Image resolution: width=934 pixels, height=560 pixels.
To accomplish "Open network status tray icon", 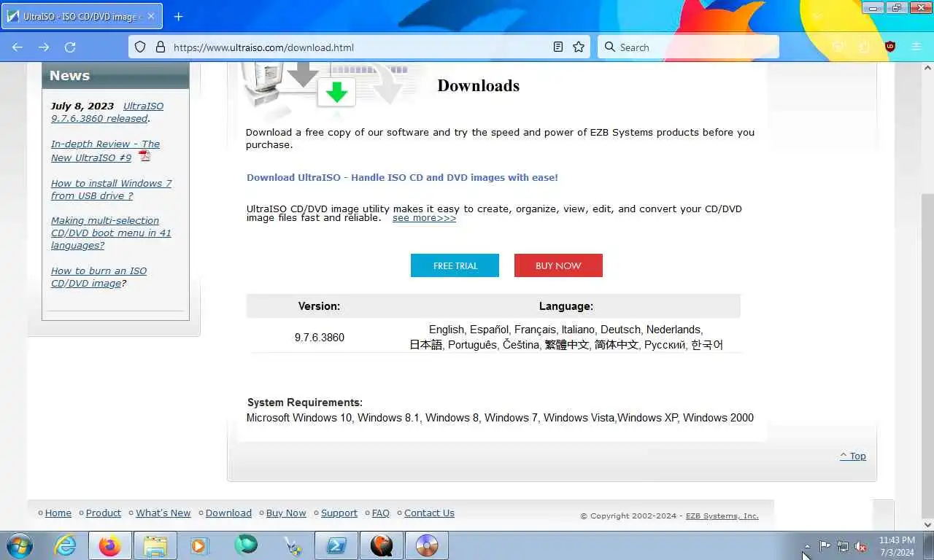I will pyautogui.click(x=843, y=546).
